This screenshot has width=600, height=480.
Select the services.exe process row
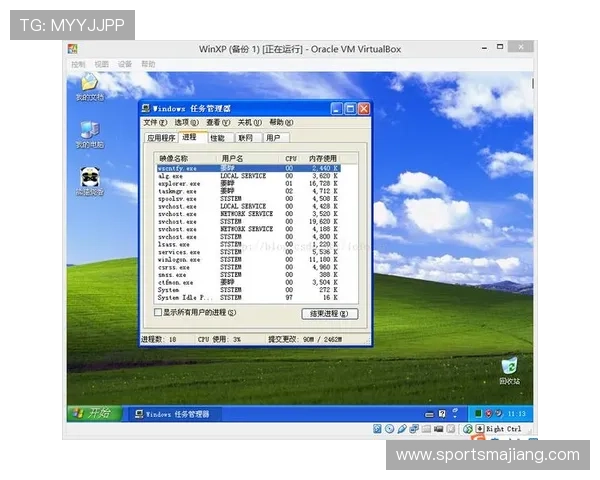[x=248, y=252]
